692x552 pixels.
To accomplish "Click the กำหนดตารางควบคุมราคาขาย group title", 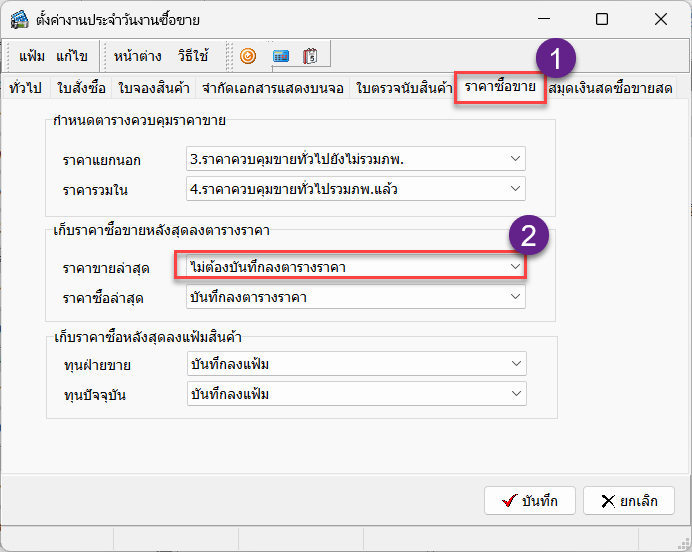I will point(139,120).
